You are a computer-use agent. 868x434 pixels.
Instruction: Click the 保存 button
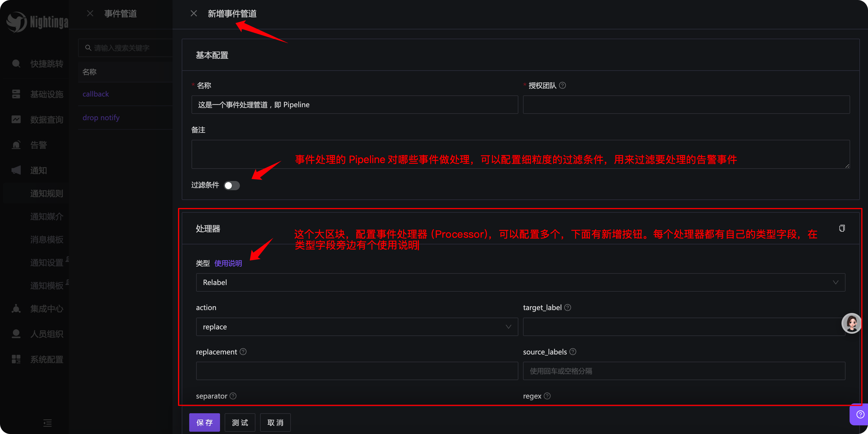coord(204,422)
